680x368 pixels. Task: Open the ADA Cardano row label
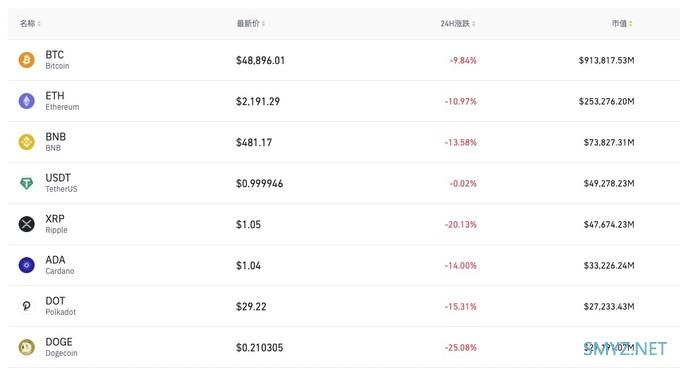pyautogui.click(x=59, y=265)
